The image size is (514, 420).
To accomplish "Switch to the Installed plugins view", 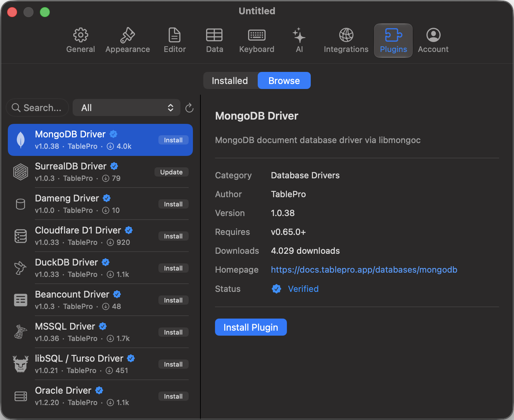I will click(230, 80).
